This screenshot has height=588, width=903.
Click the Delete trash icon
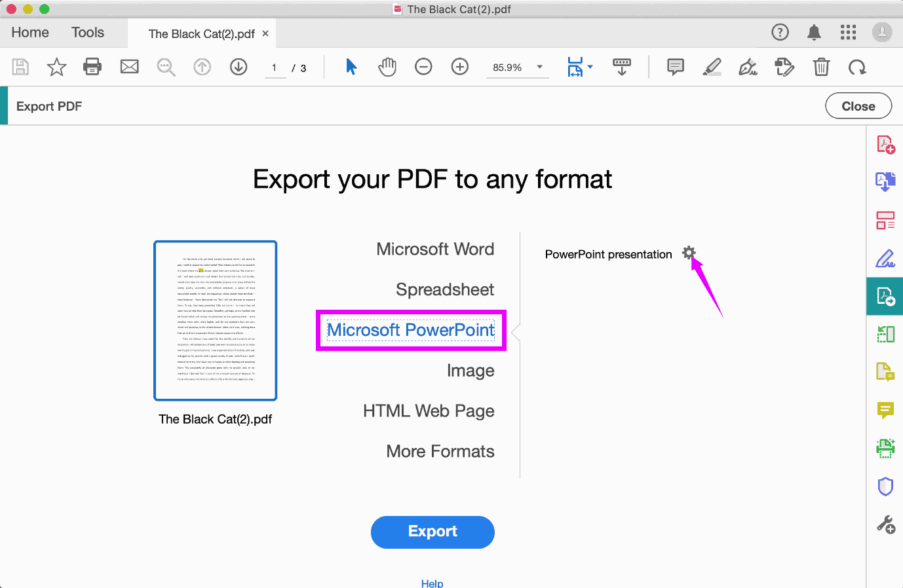[x=821, y=67]
